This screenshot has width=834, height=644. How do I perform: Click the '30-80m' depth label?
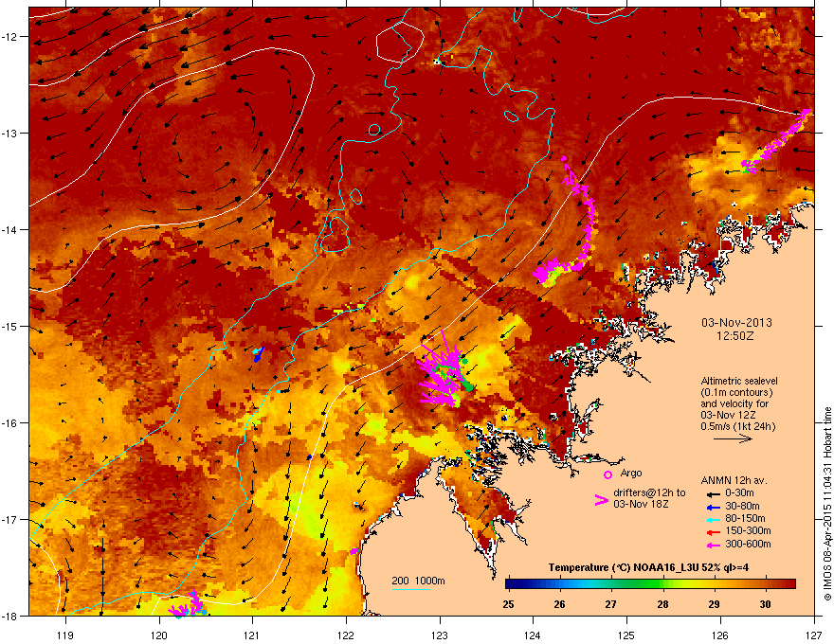tap(742, 506)
